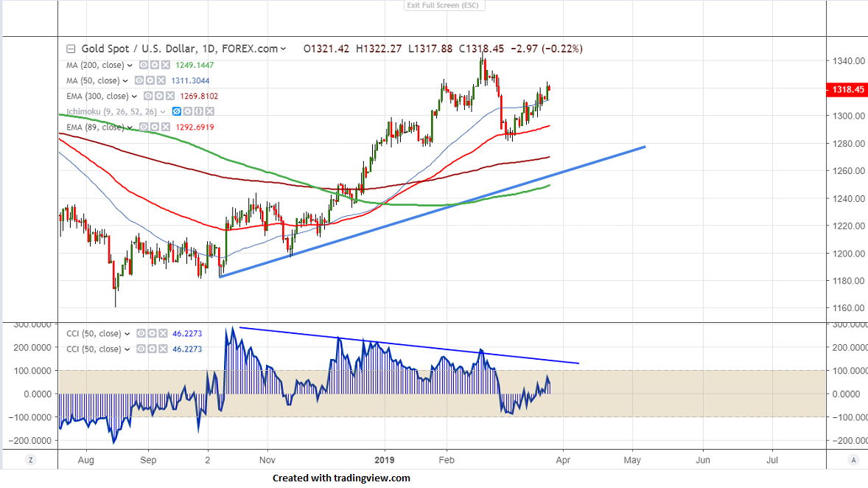This screenshot has height=488, width=868.
Task: Open settings gear for MA (50, close)
Action: tap(150, 80)
